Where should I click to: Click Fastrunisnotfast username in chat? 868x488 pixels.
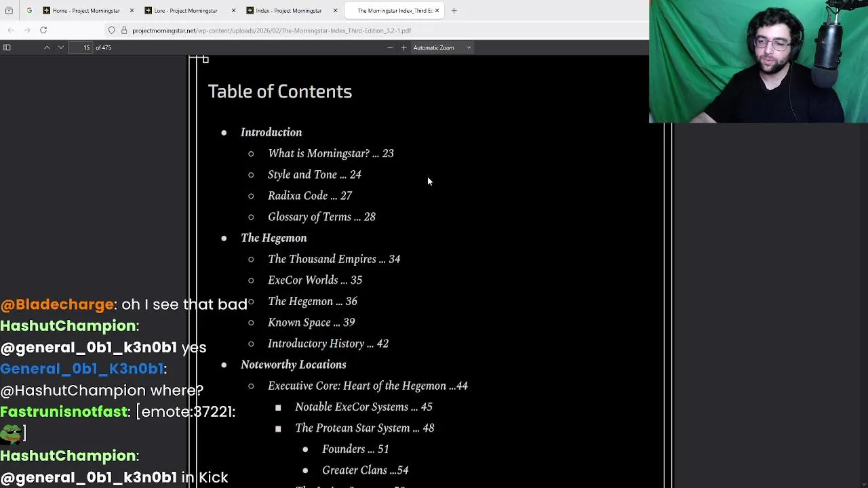[x=64, y=412]
